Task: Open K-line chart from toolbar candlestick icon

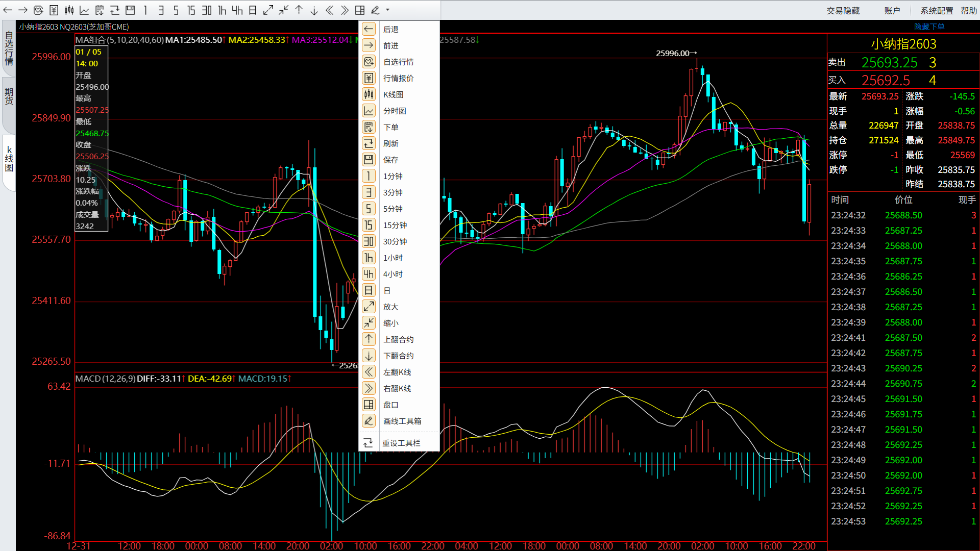Action: coord(69,10)
